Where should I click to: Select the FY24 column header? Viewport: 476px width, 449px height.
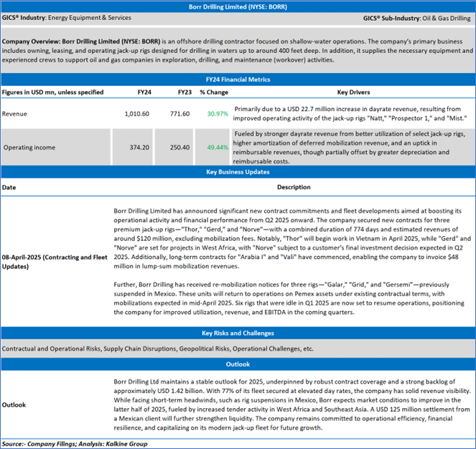coord(144,93)
